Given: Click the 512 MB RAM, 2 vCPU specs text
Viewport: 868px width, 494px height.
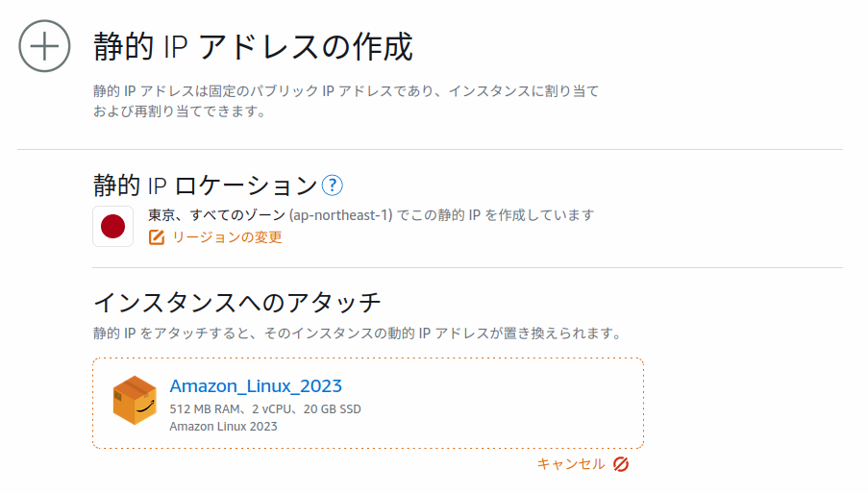Looking at the screenshot, I should (265, 409).
